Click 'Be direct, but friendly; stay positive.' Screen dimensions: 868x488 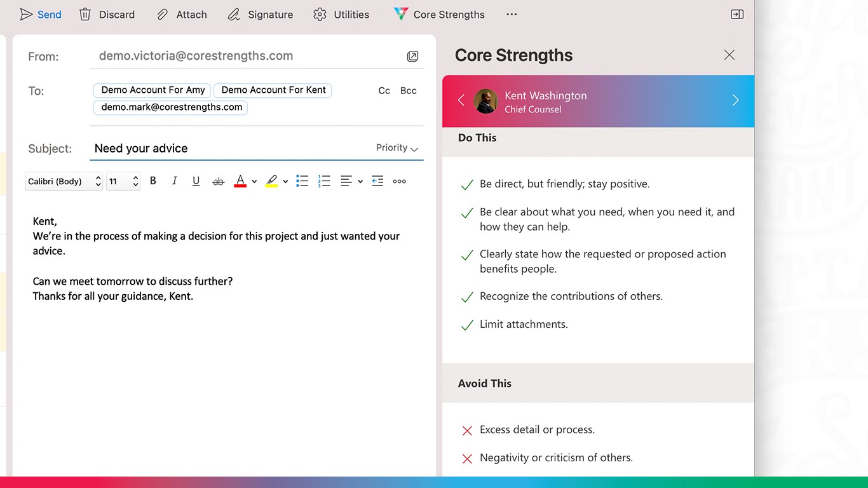coord(565,184)
